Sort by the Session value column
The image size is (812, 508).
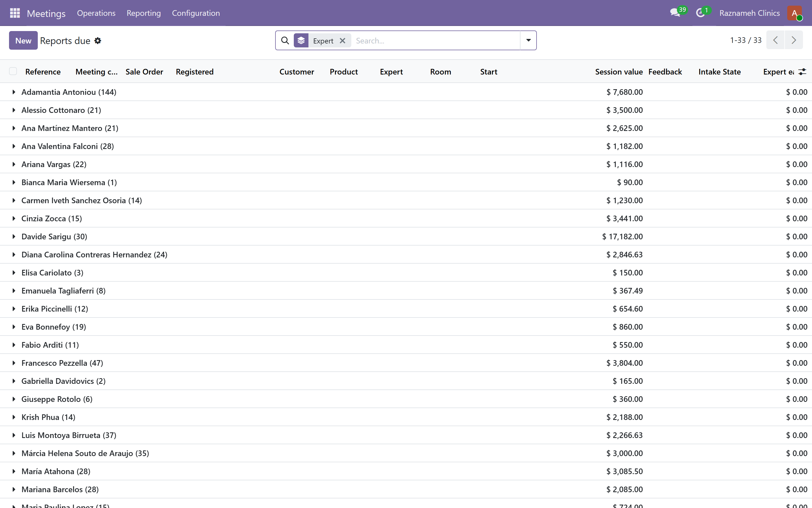619,72
